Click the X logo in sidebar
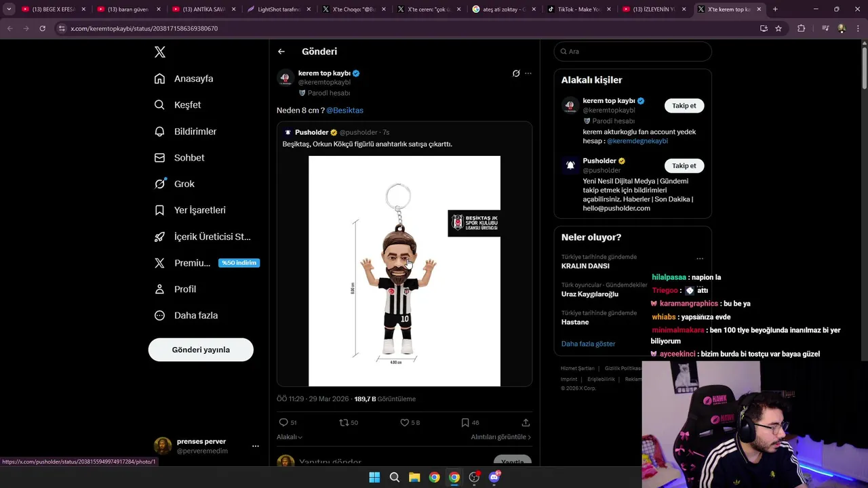This screenshot has width=868, height=488. click(160, 52)
